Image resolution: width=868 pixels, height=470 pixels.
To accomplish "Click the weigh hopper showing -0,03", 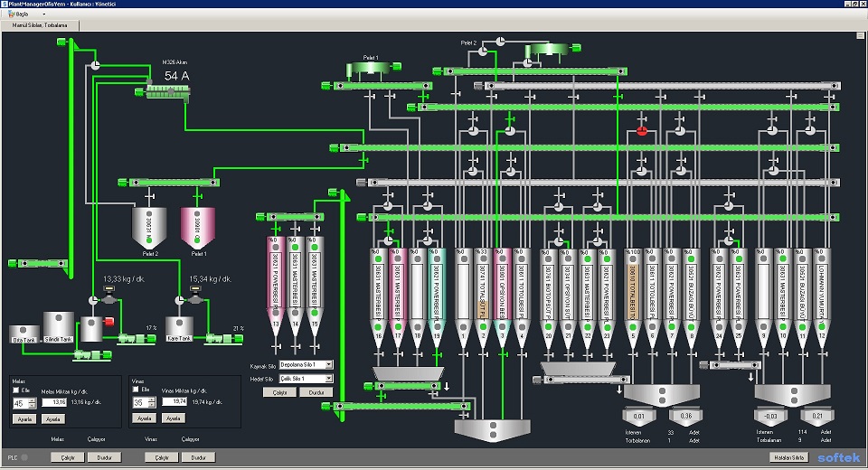I will [x=770, y=417].
